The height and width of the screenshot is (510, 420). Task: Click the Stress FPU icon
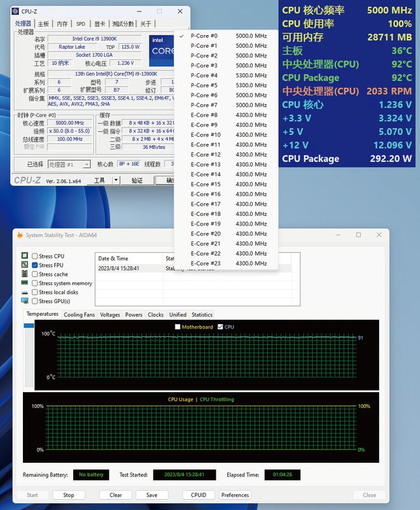click(25, 265)
